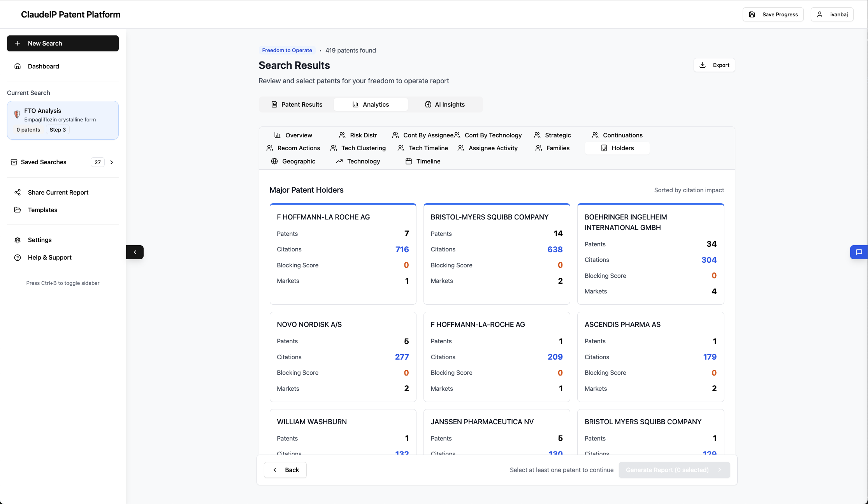
Task: Collapse sidebar with the arrow toggle
Action: click(135, 252)
